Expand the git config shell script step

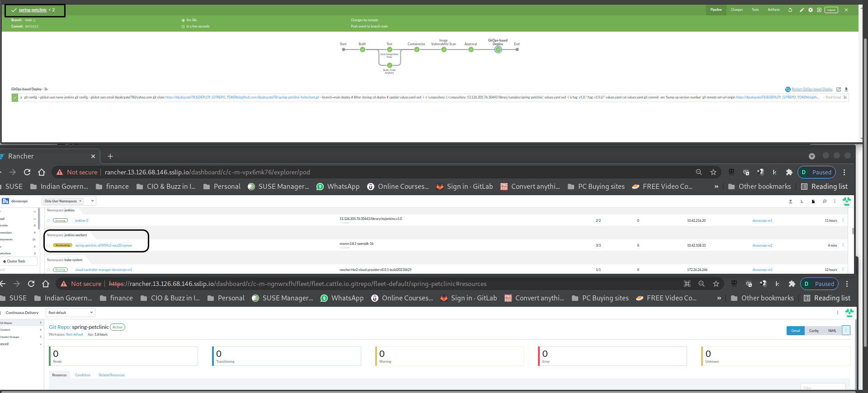pyautogui.click(x=21, y=98)
